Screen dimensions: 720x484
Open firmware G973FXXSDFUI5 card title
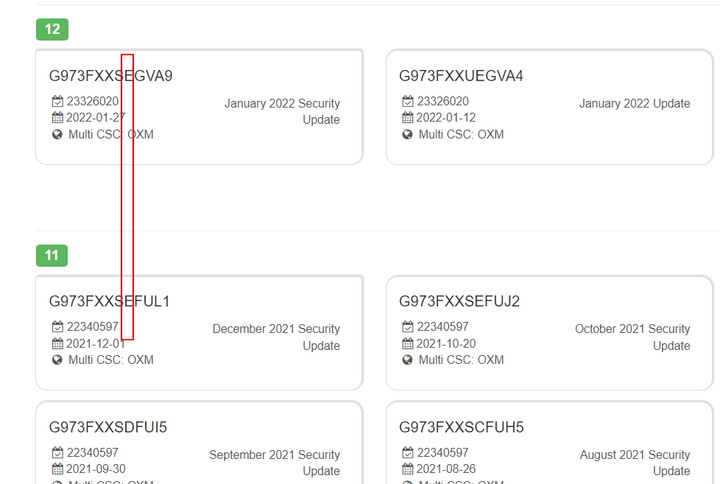click(108, 427)
